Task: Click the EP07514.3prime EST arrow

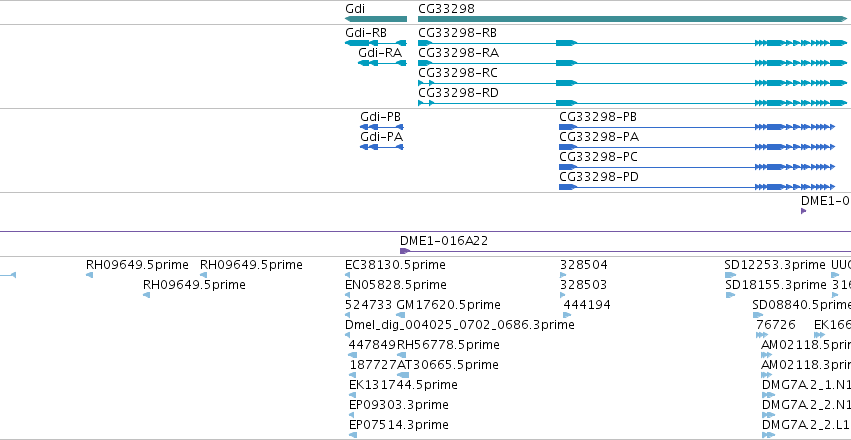Action: coord(353,435)
